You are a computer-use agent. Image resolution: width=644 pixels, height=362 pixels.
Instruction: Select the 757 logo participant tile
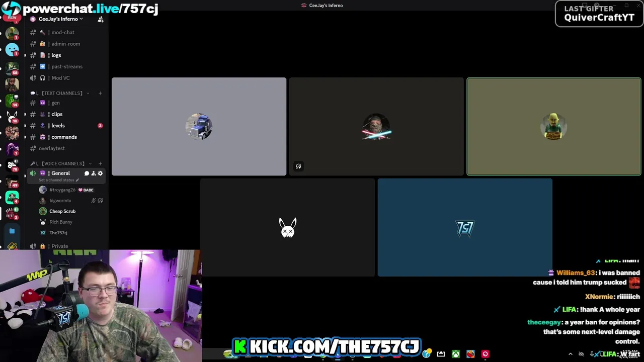point(465,227)
